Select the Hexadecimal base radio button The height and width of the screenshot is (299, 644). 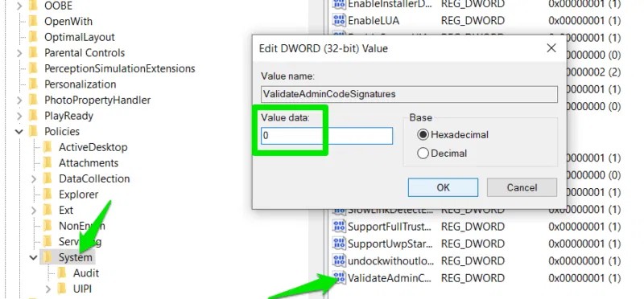(x=423, y=134)
